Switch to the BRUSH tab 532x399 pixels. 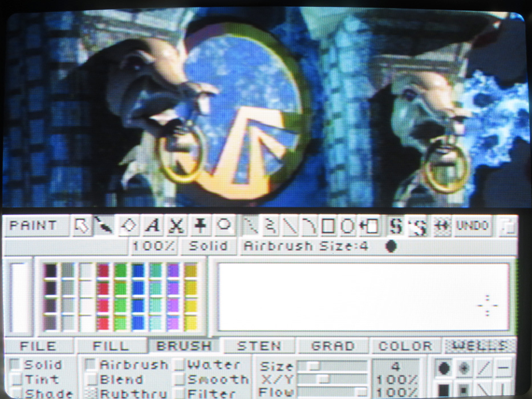point(184,346)
